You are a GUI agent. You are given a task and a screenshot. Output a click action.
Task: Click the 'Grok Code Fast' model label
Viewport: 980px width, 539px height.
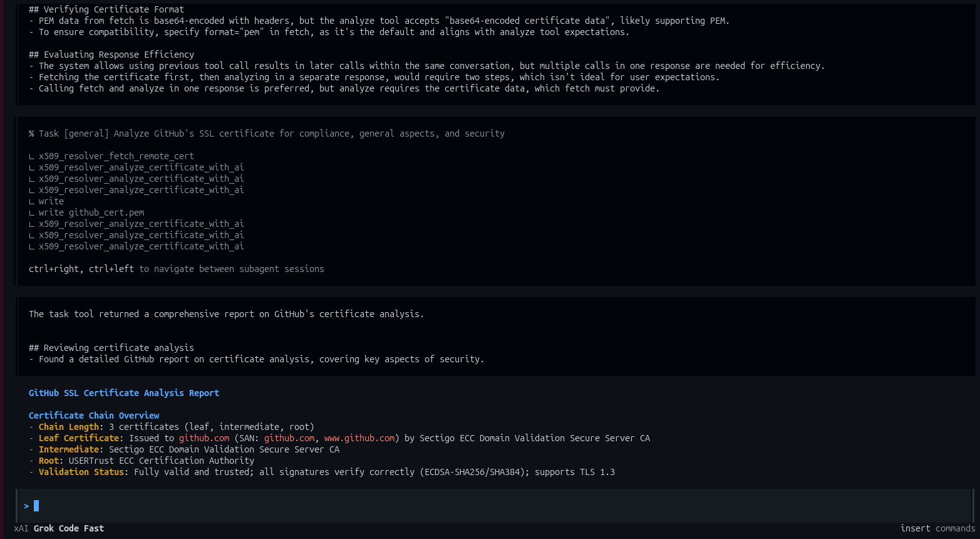[x=69, y=528]
